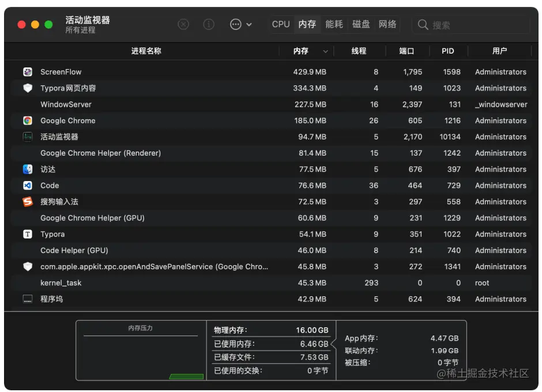
Task: Click the 已使用内存 6.46 GB entry
Action: [x=271, y=344]
